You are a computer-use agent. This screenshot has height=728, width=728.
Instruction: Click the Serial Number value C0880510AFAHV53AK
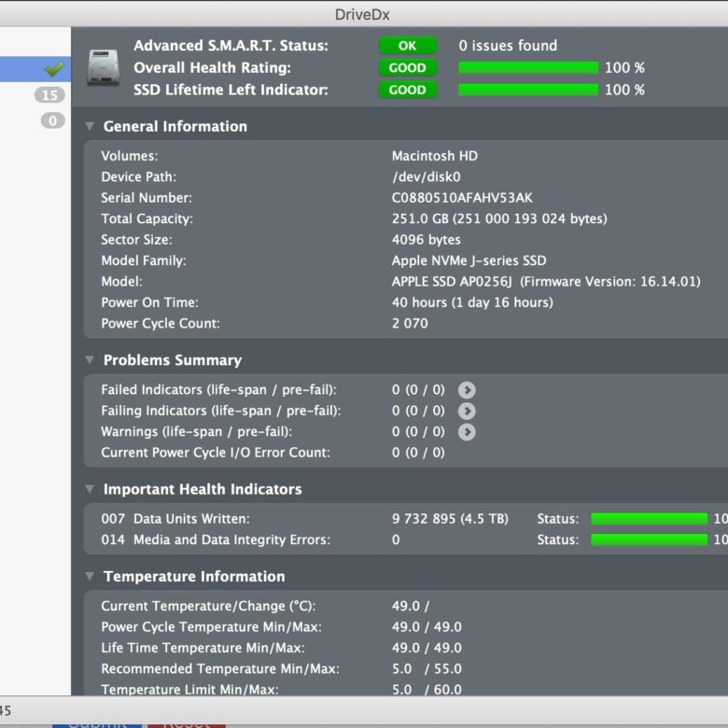click(462, 198)
